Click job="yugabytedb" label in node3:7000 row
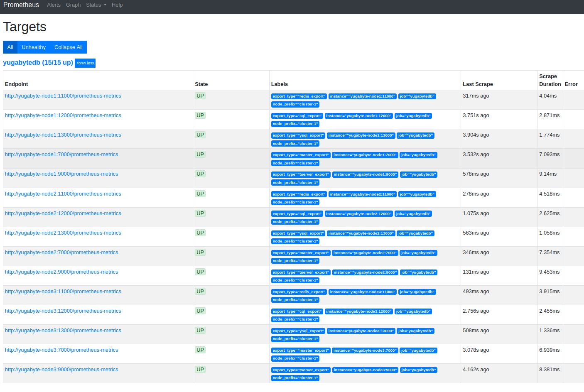Screen dimensions: 584x392 418,350
